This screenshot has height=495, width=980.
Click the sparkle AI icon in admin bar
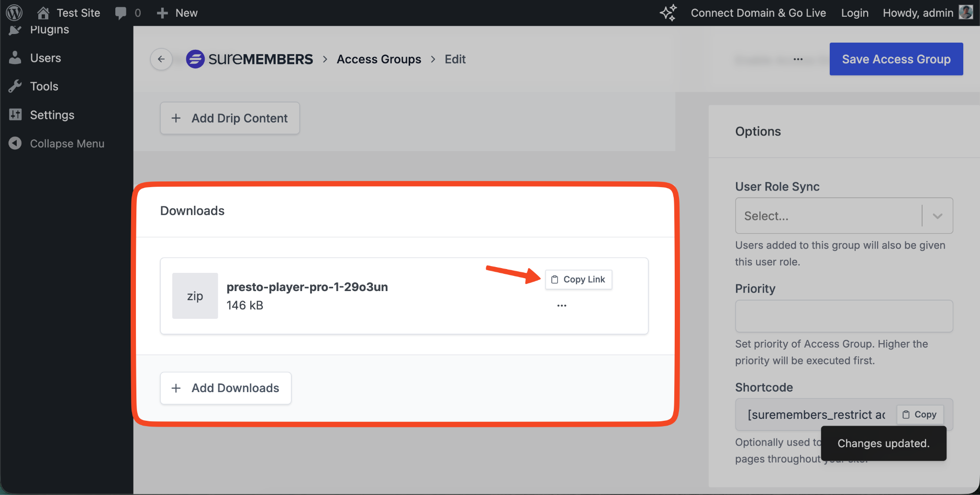pyautogui.click(x=668, y=13)
